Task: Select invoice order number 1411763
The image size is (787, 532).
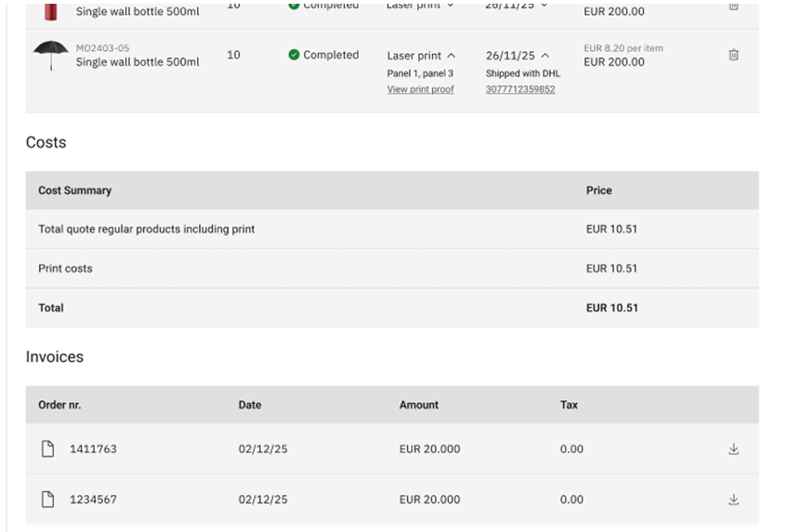Action: click(x=93, y=449)
